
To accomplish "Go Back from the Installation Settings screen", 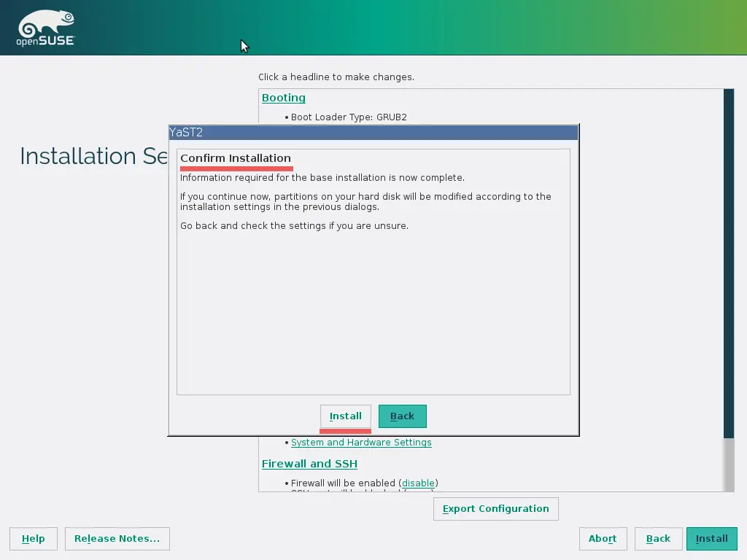I will pos(659,539).
